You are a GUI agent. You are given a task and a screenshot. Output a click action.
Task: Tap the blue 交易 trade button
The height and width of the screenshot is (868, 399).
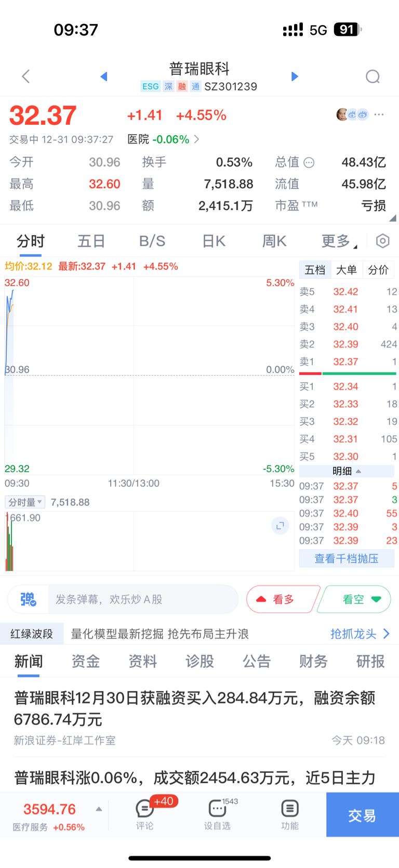[x=362, y=814]
